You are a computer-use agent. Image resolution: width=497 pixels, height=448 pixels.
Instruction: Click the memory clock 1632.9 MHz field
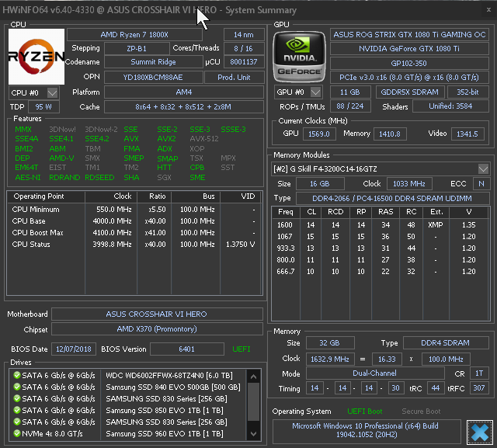point(330,359)
